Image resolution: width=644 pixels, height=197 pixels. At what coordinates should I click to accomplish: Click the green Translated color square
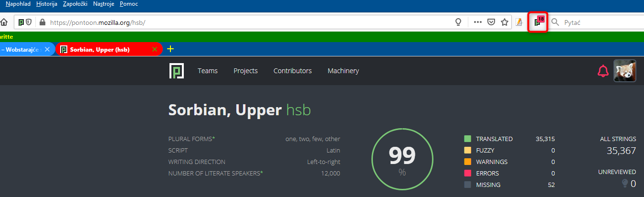coord(468,139)
